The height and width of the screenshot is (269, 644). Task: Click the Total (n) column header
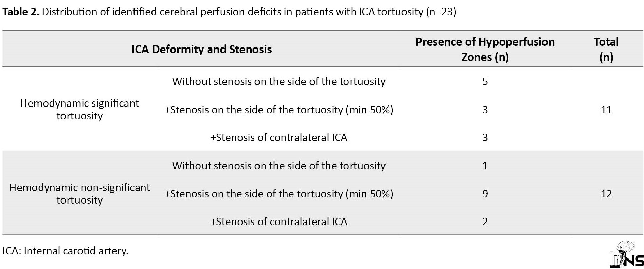click(606, 49)
